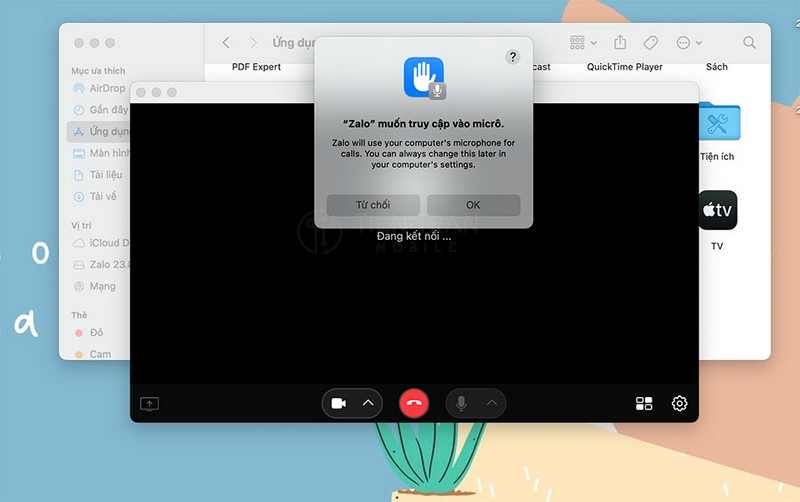Switch the call grid layout view
Image resolution: width=800 pixels, height=502 pixels.
pos(644,404)
